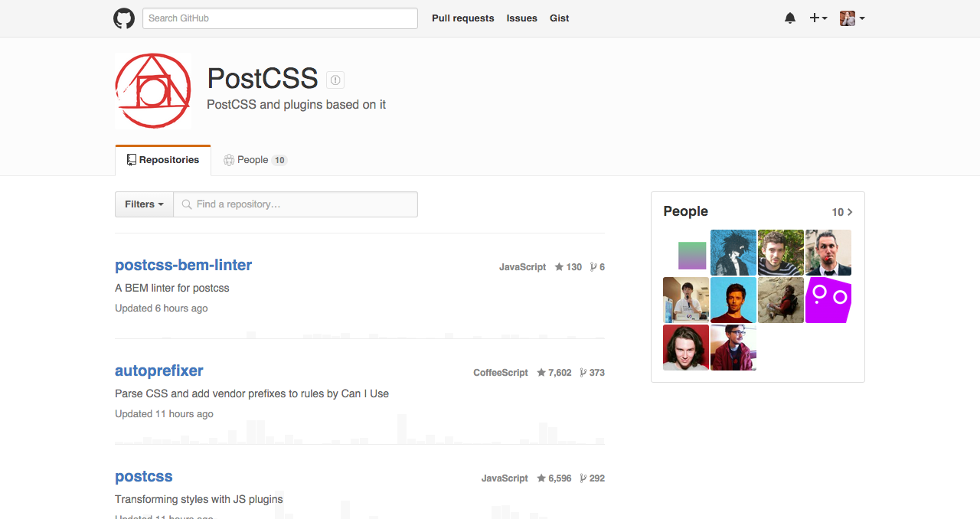Open the bearded man outdoors avatar
This screenshot has width=980, height=519.
[x=781, y=253]
